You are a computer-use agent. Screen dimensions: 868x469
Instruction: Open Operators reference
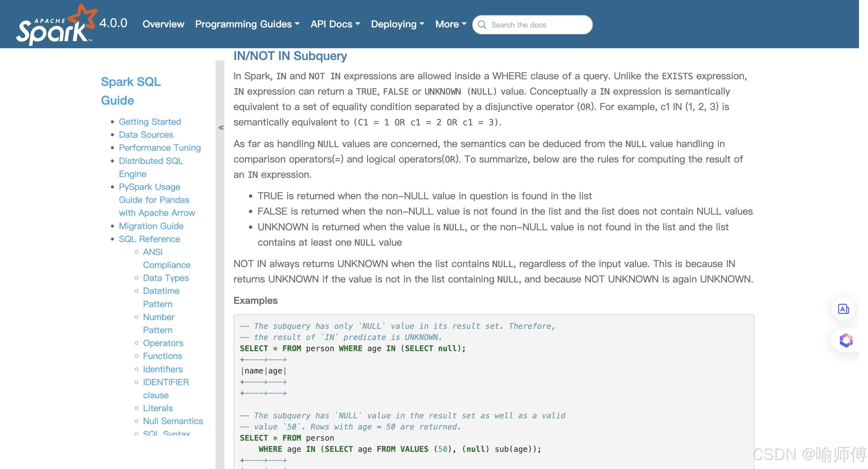coord(163,343)
